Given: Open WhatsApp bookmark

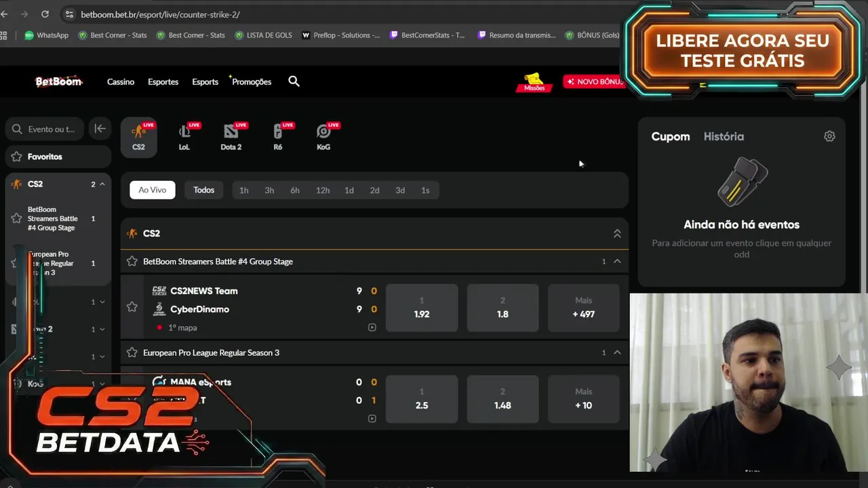Looking at the screenshot, I should tap(47, 35).
